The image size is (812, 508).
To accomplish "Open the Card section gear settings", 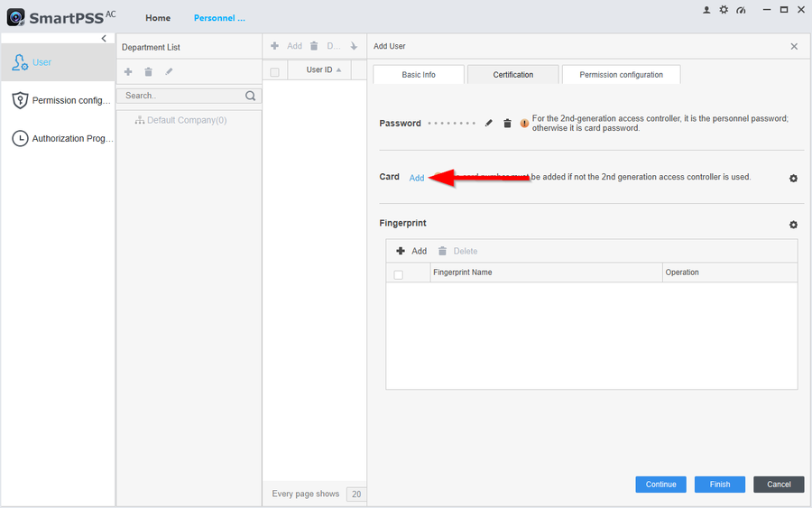I will point(793,179).
